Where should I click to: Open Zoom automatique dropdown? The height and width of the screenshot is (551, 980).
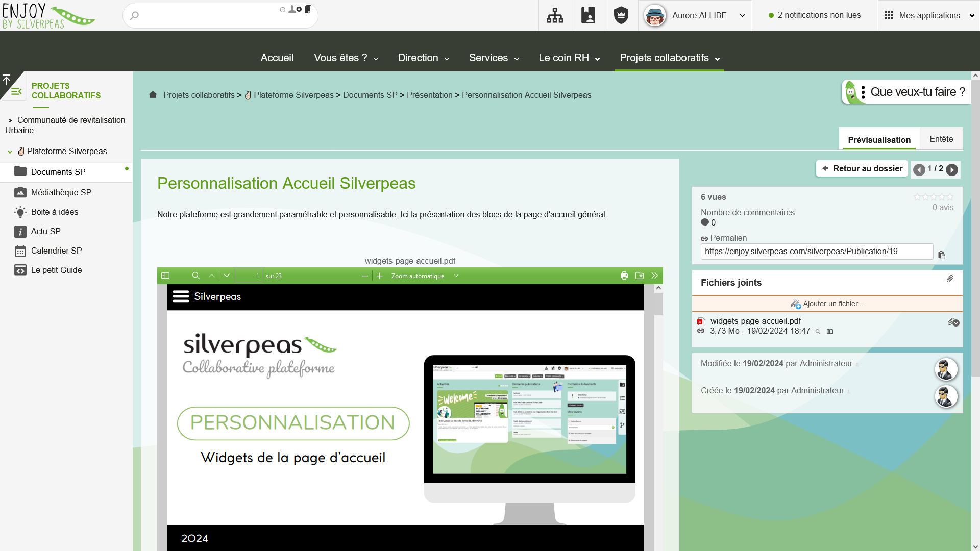(425, 276)
